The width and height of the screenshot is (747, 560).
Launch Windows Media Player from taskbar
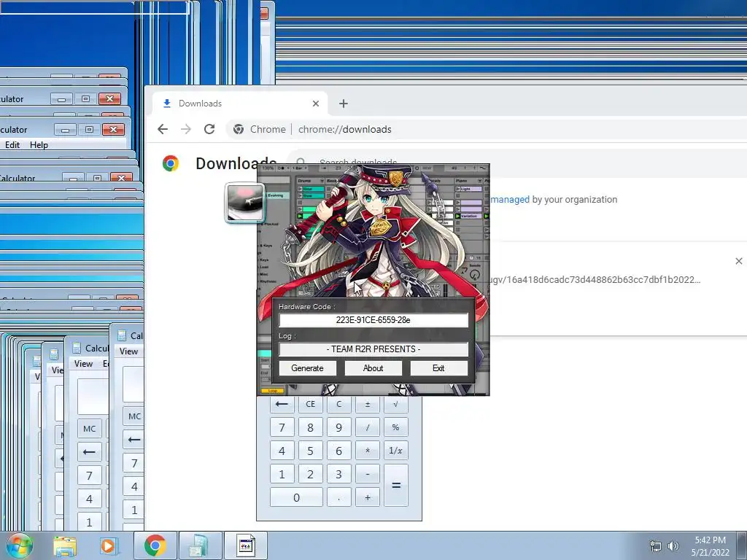[108, 545]
